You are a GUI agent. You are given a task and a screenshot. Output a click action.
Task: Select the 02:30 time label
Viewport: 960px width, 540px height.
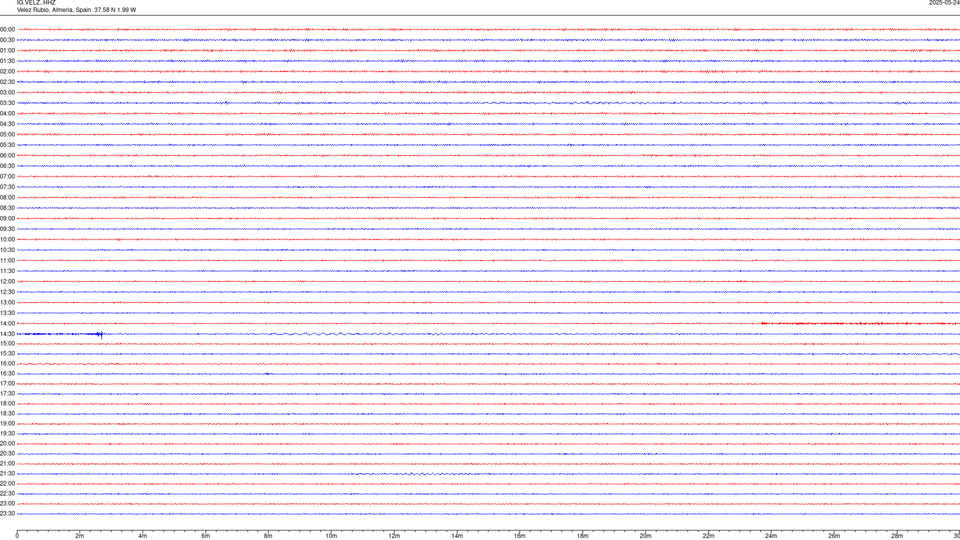click(x=7, y=82)
